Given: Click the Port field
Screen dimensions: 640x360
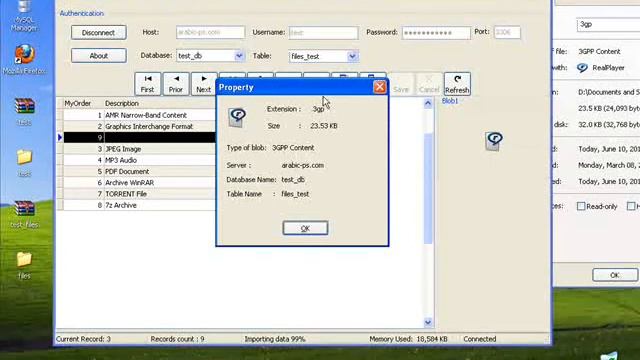Looking at the screenshot, I should point(507,32).
